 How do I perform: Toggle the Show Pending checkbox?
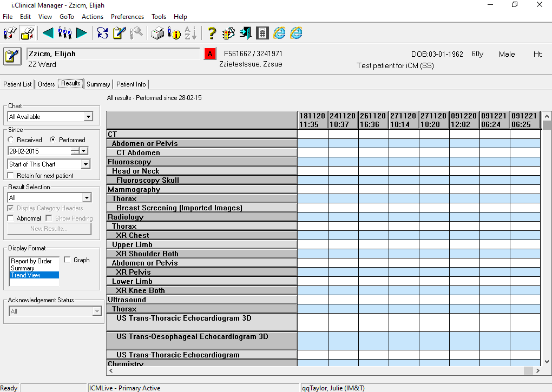click(x=49, y=218)
